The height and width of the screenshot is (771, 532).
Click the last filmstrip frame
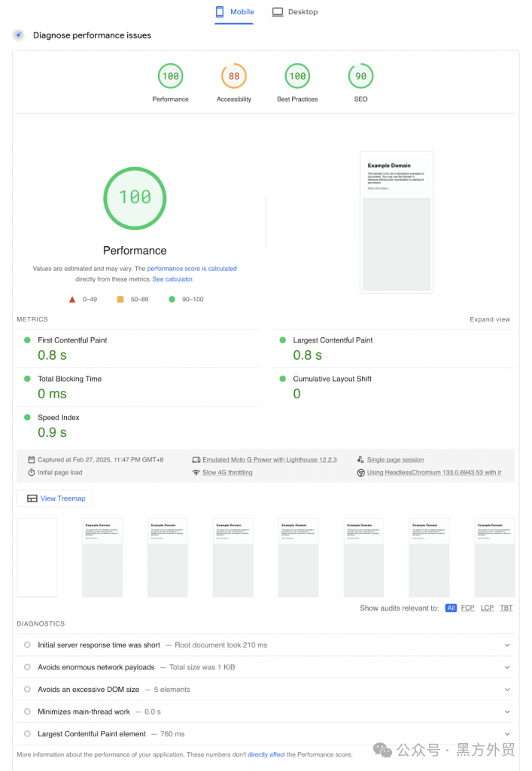(x=494, y=558)
